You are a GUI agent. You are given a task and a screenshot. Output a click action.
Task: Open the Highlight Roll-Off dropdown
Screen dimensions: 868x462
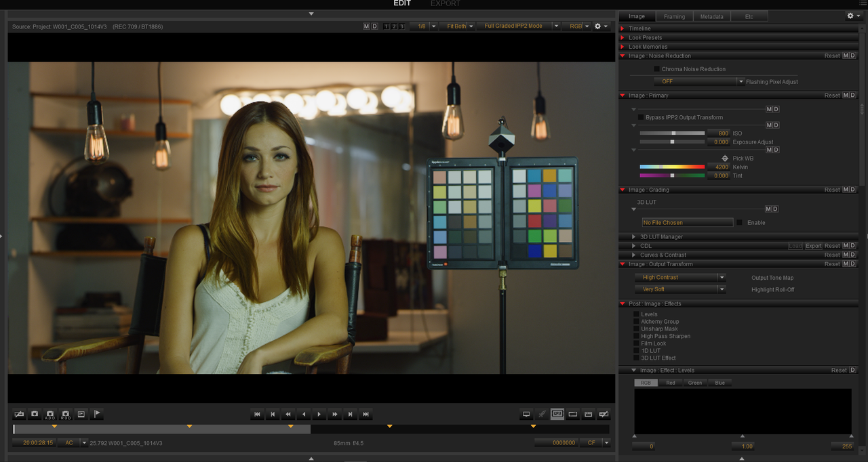680,289
